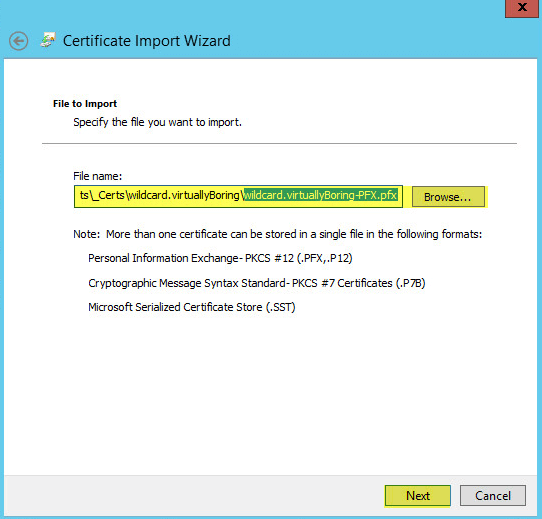Proceed with the Next button
This screenshot has height=519, width=542.
pos(418,495)
